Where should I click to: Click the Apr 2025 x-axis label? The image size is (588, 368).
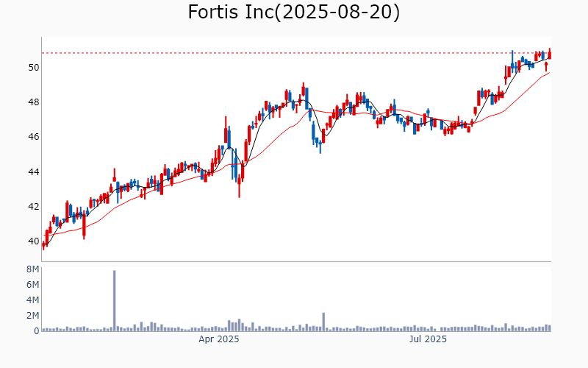tap(219, 340)
